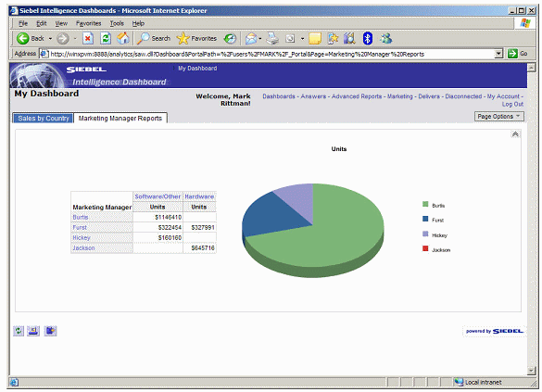Click the $1146410 table cell
This screenshot has width=542, height=392.
[158, 217]
